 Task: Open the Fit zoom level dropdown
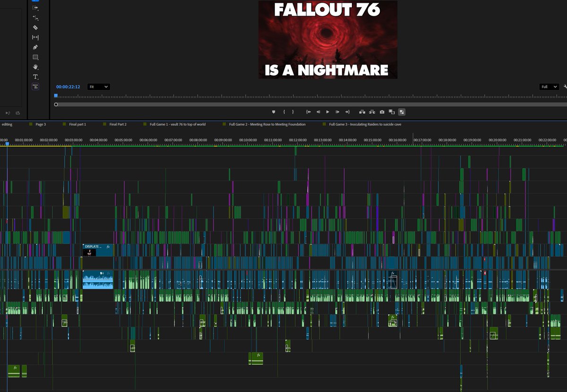99,87
